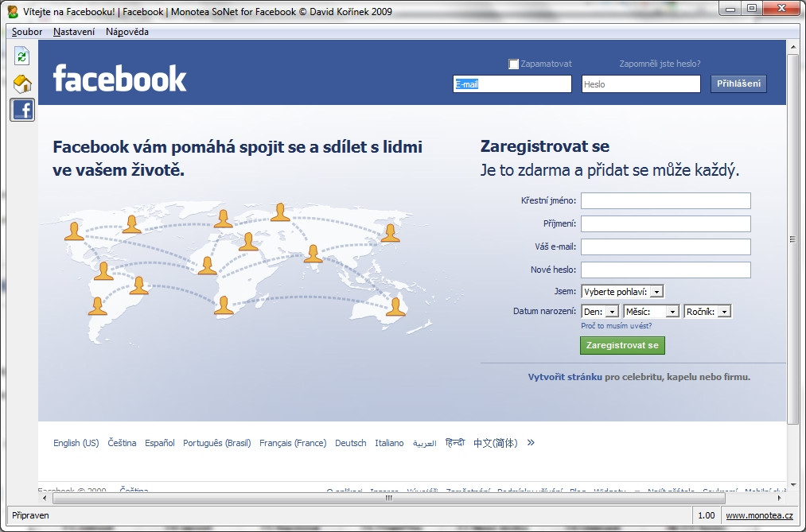The width and height of the screenshot is (806, 532).
Task: Open the Nastavení menu
Action: pyautogui.click(x=74, y=32)
